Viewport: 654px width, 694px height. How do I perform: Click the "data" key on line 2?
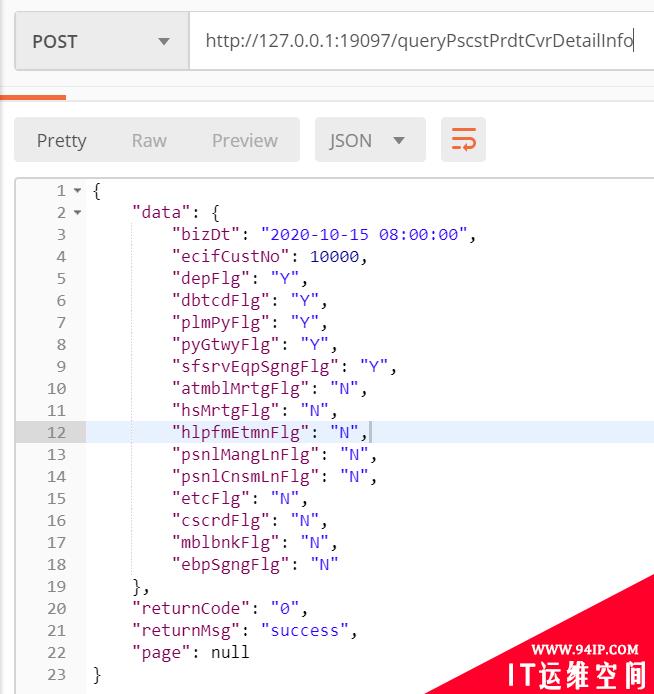162,213
